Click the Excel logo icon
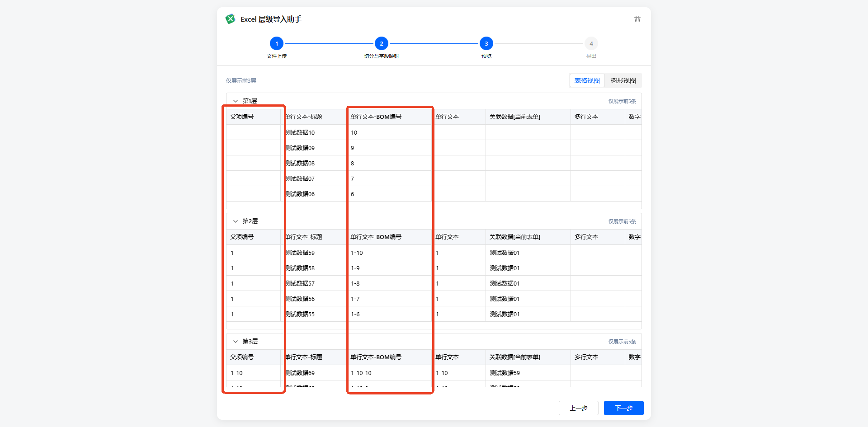Viewport: 868px width, 427px height. (231, 19)
